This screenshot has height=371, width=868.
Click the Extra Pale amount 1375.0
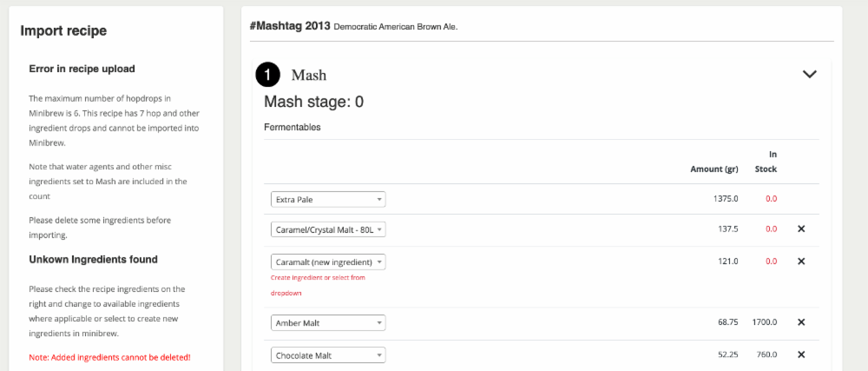pyautogui.click(x=726, y=199)
